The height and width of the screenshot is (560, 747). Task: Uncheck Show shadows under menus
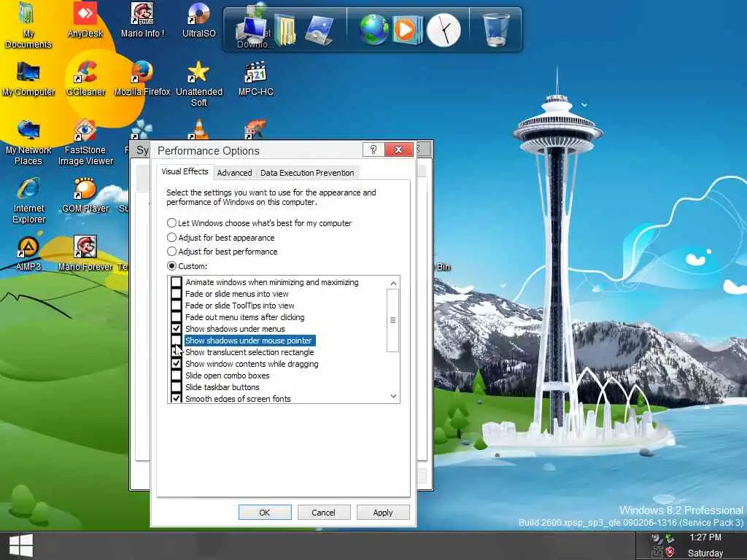click(x=177, y=329)
